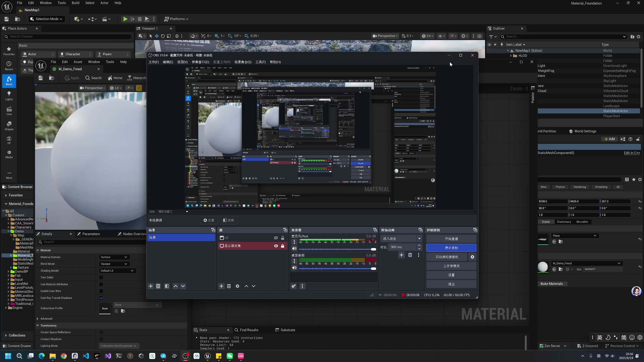
Task: Mute the 麦克风/Aux speaker icon
Action: [x=294, y=248]
